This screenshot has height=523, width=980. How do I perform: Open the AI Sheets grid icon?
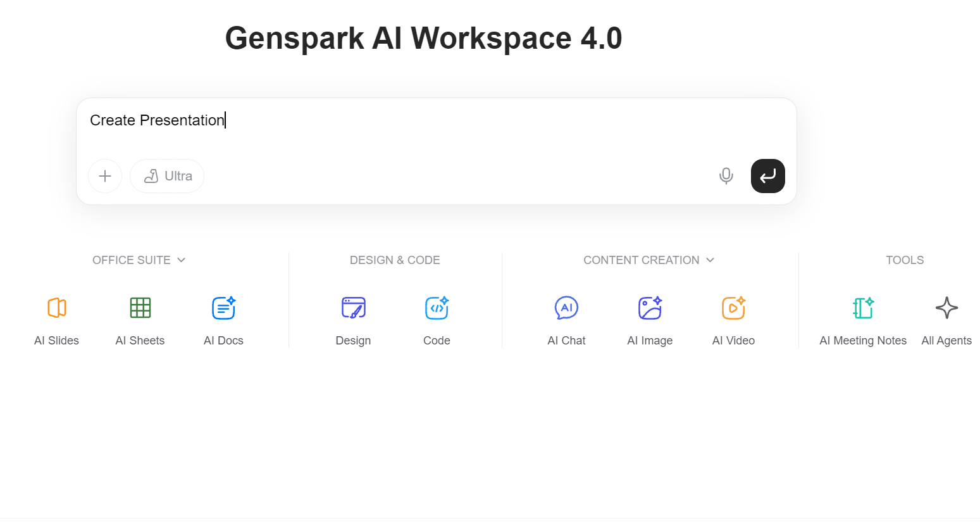(x=140, y=308)
